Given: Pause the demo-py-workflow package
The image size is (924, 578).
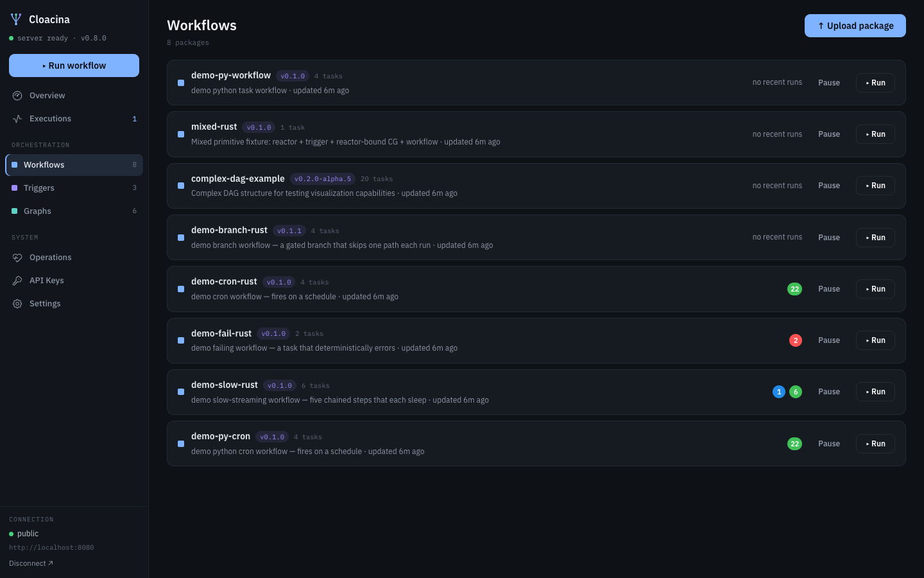Looking at the screenshot, I should (829, 83).
